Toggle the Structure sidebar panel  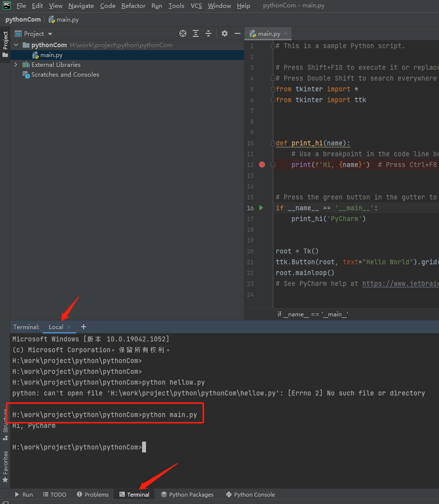click(4, 421)
